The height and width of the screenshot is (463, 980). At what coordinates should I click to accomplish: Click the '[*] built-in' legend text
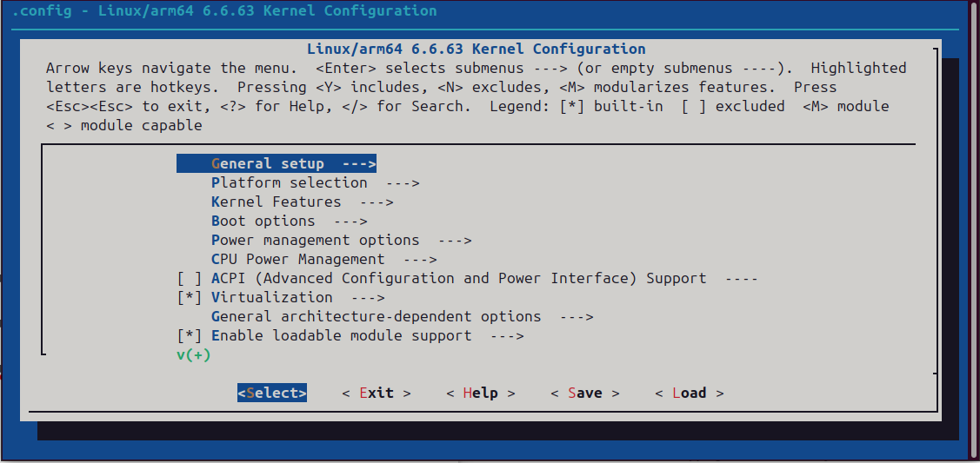612,106
